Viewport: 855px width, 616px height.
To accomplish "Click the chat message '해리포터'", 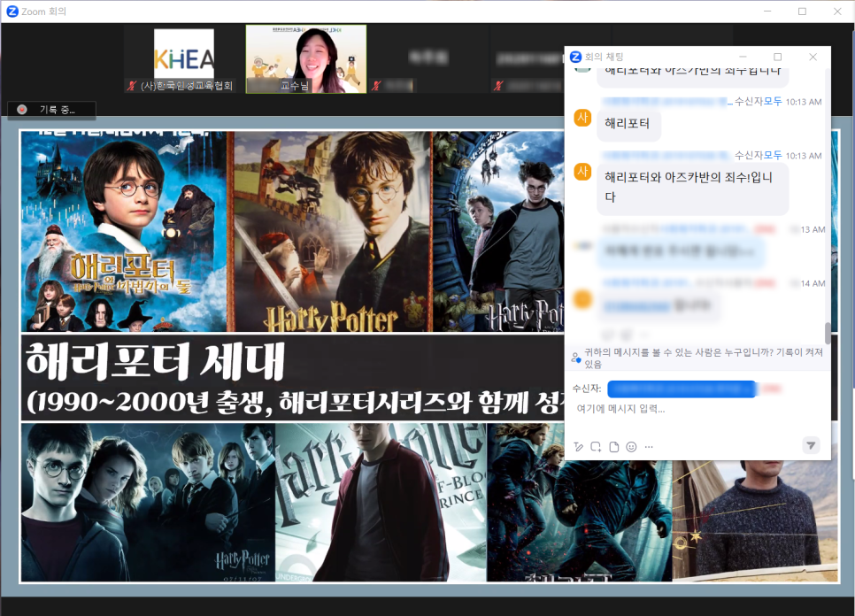I will pos(627,124).
